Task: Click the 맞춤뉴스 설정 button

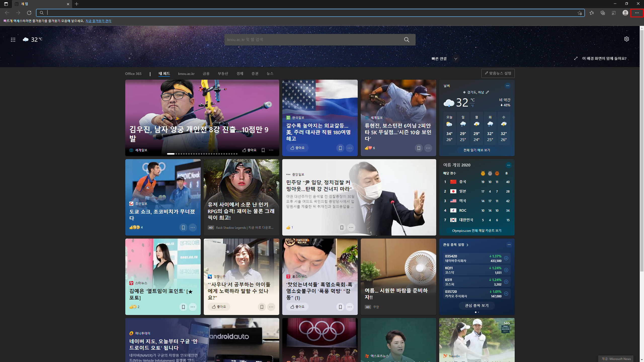Action: 498,73
